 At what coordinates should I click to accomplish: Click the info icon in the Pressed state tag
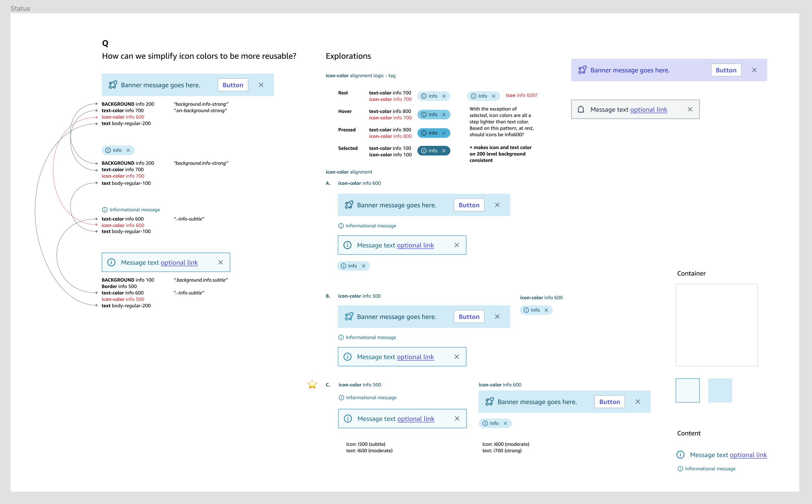pos(424,133)
